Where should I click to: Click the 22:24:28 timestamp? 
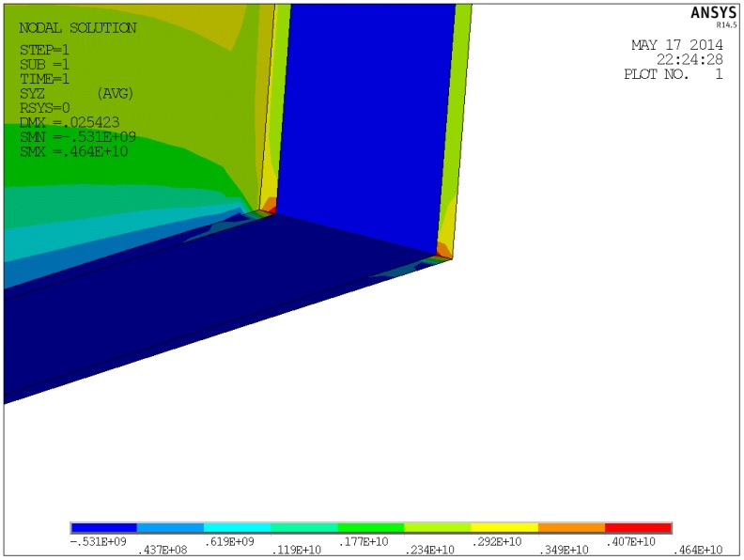pyautogui.click(x=690, y=59)
